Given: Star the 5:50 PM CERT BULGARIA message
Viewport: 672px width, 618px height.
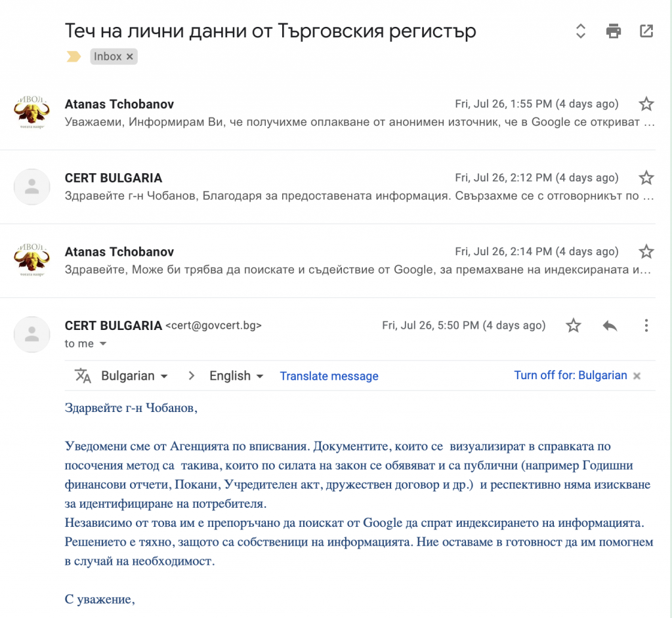Looking at the screenshot, I should (x=574, y=325).
